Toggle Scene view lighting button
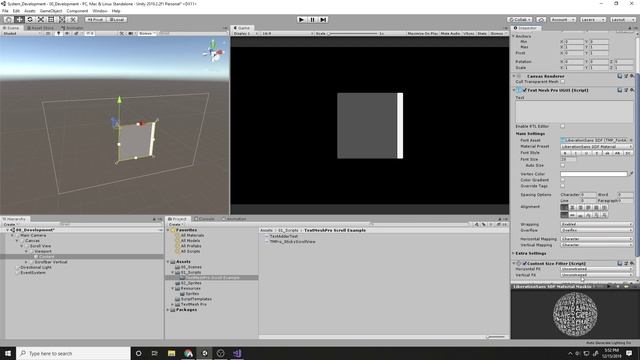The height and width of the screenshot is (360, 640). pyautogui.click(x=59, y=33)
